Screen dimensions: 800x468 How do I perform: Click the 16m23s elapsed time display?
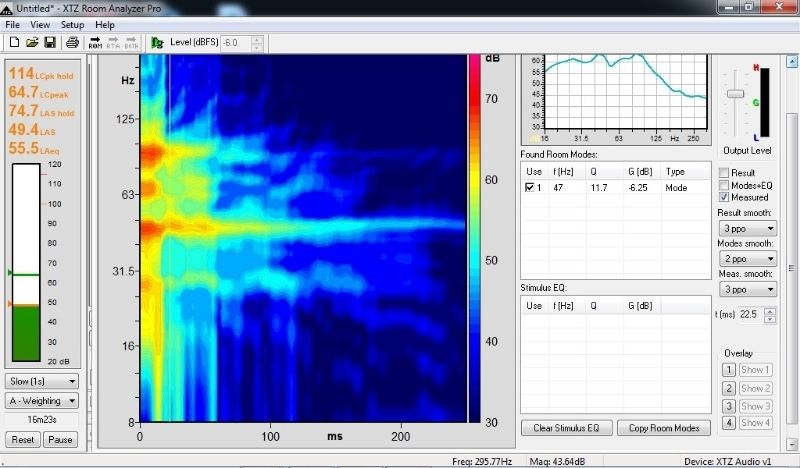41,420
